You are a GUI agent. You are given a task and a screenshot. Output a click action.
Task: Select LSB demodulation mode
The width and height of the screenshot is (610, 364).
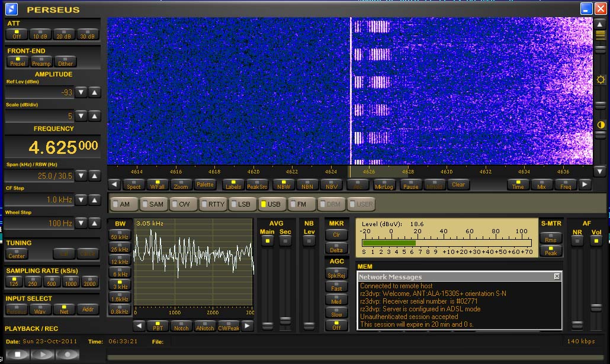click(x=243, y=204)
